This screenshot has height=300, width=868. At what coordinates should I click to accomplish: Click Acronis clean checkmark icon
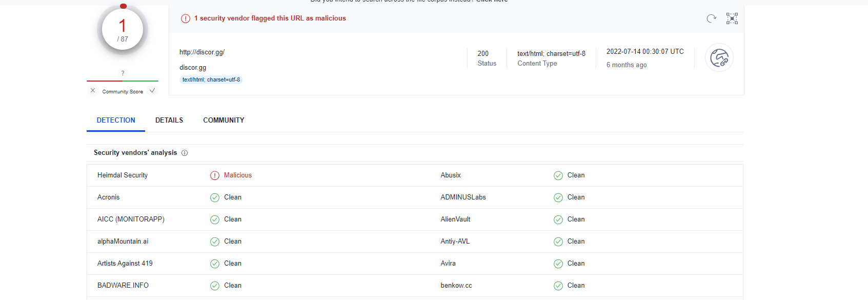[x=215, y=197]
